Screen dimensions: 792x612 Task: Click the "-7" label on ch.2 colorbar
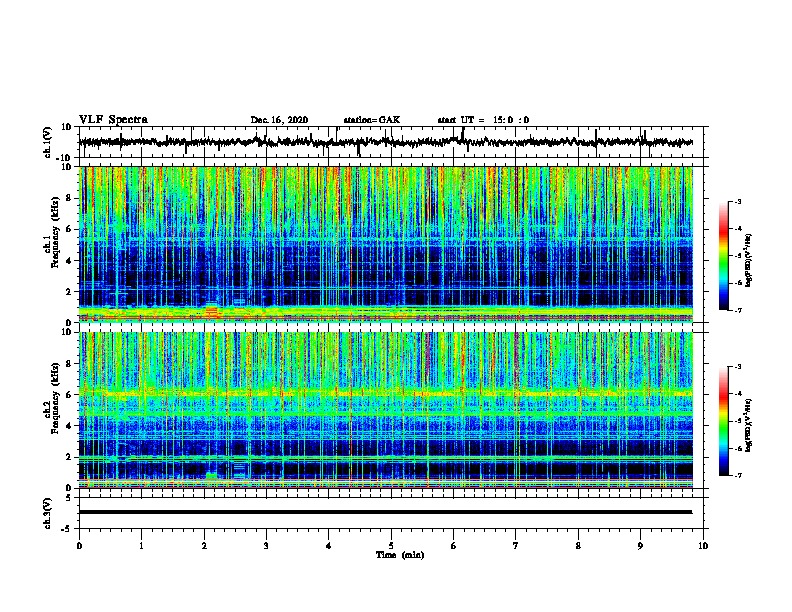738,475
